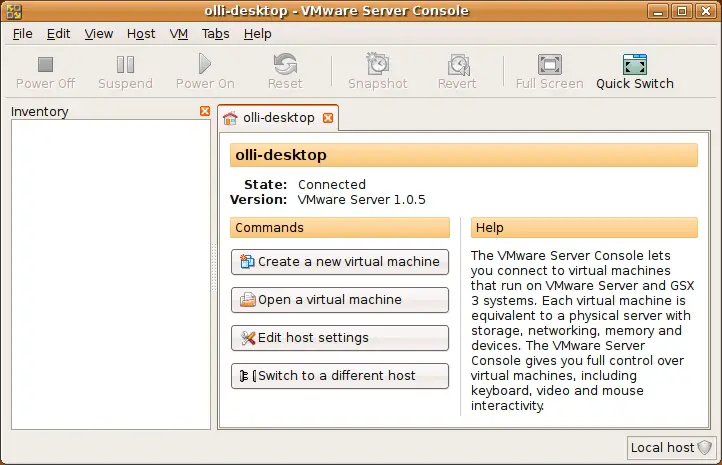Minimize the VMware Server Console window

point(658,11)
